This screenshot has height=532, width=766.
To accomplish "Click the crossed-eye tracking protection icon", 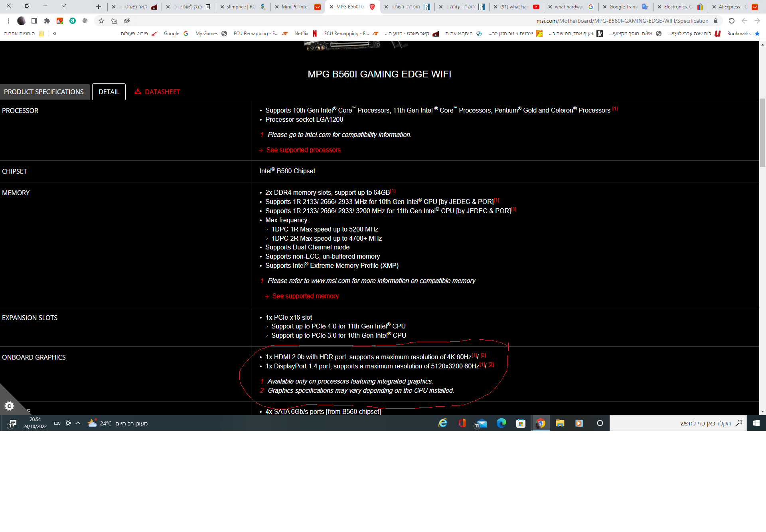I will [127, 21].
